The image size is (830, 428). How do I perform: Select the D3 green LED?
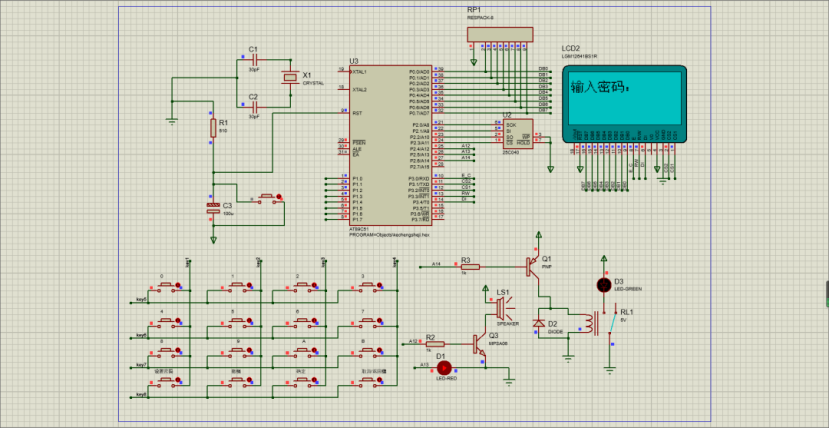(x=603, y=286)
